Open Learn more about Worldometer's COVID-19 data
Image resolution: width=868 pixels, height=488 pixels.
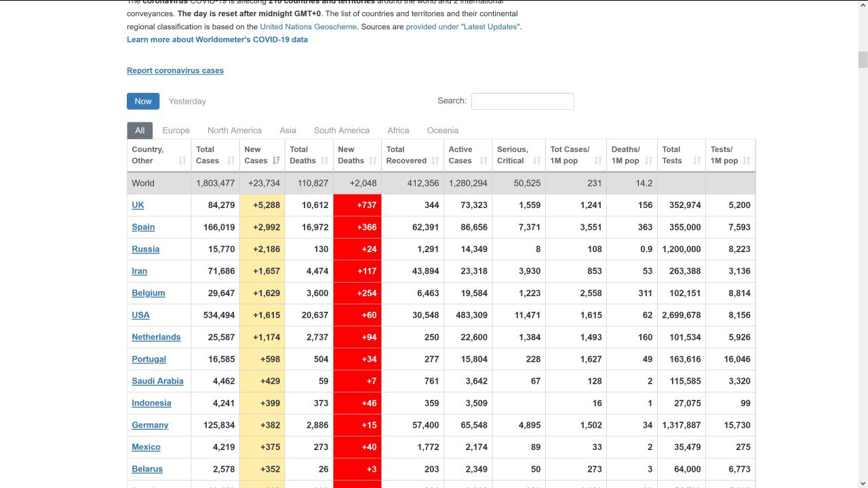point(217,39)
